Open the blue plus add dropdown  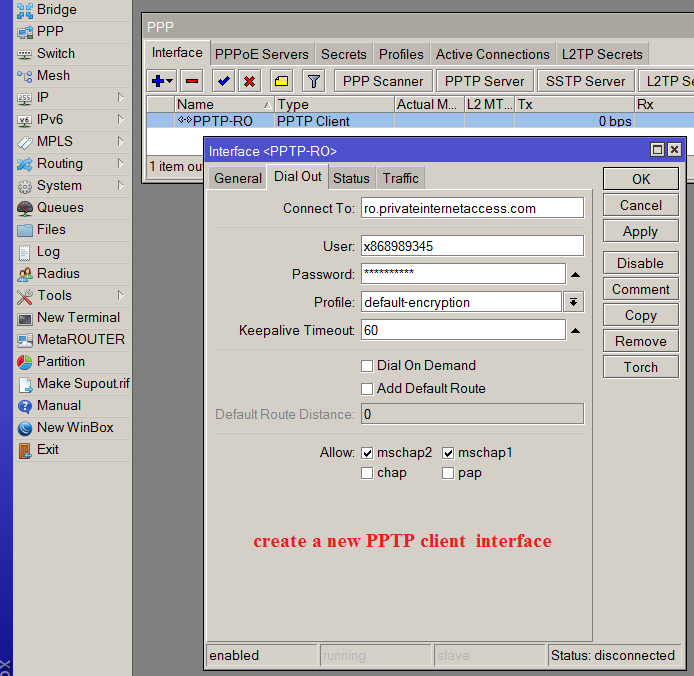162,81
